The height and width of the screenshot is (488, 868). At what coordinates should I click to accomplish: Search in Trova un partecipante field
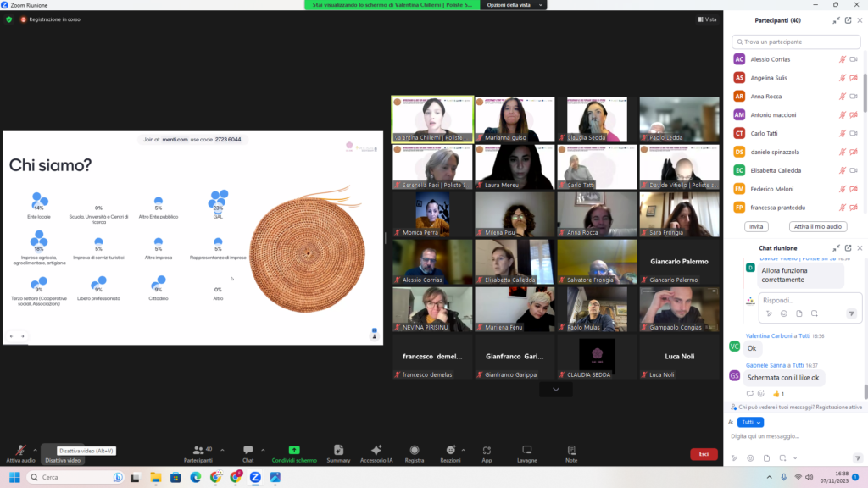tap(796, 42)
